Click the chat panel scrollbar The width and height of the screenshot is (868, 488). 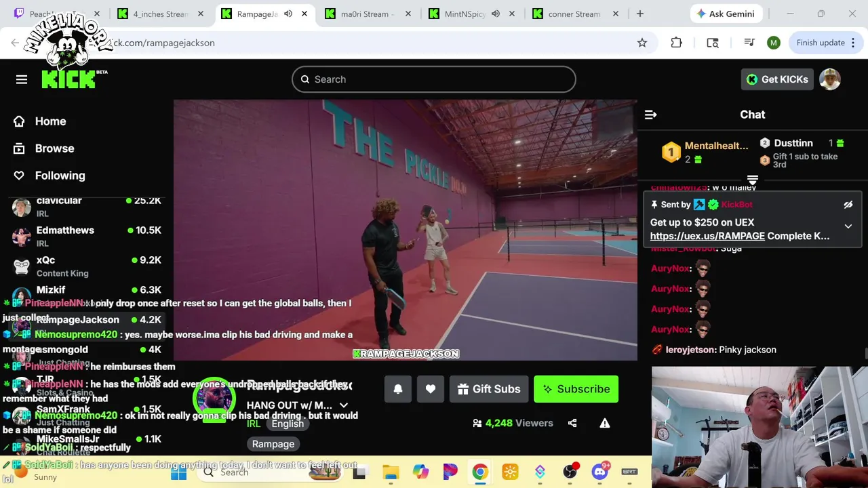pos(865,353)
